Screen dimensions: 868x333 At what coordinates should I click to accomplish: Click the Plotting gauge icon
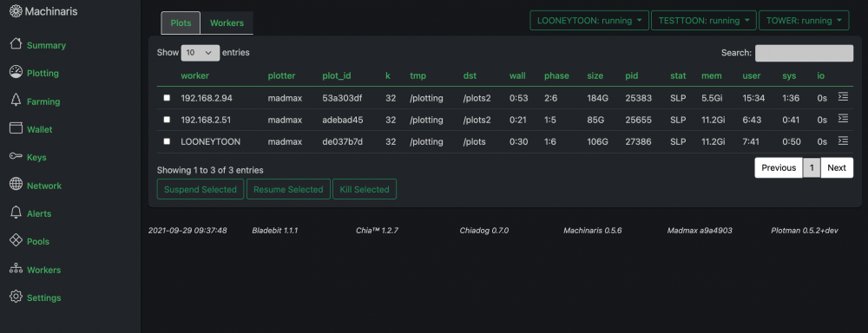click(x=16, y=72)
